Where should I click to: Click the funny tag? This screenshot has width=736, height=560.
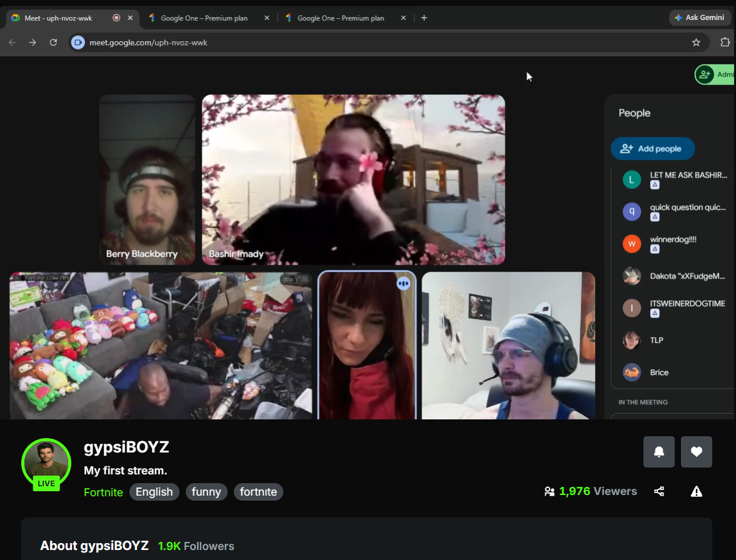pos(206,492)
